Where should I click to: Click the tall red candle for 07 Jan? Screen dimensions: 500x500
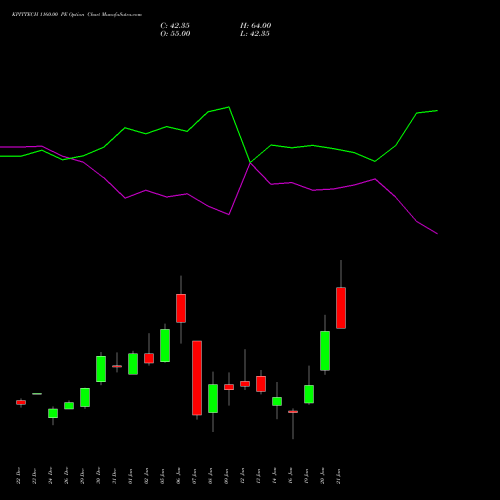point(197,378)
